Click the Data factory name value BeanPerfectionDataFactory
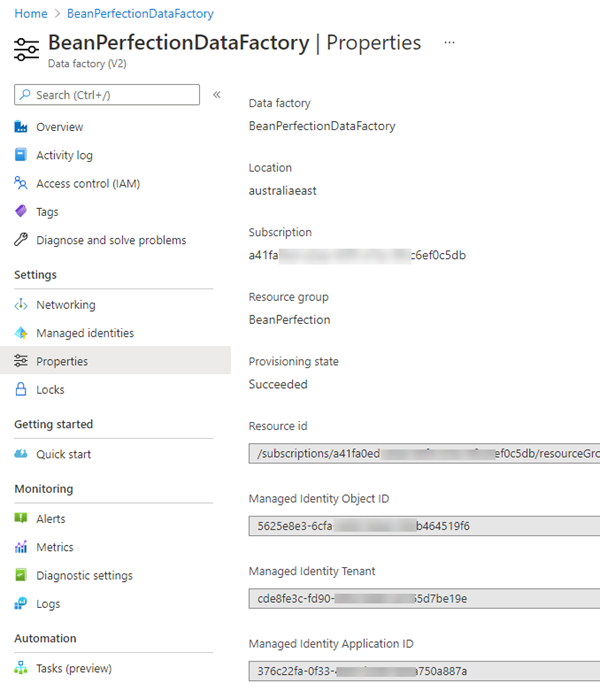This screenshot has width=600, height=691. tap(322, 126)
